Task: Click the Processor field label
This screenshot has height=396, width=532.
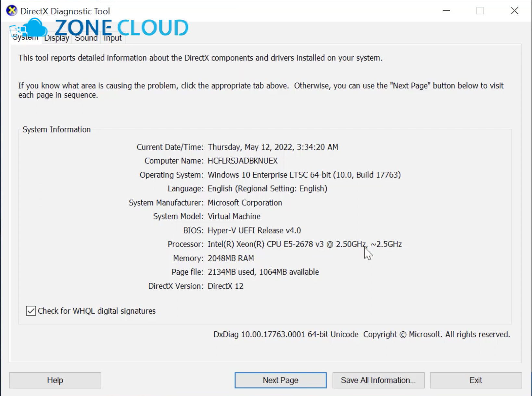Action: pyautogui.click(x=185, y=244)
